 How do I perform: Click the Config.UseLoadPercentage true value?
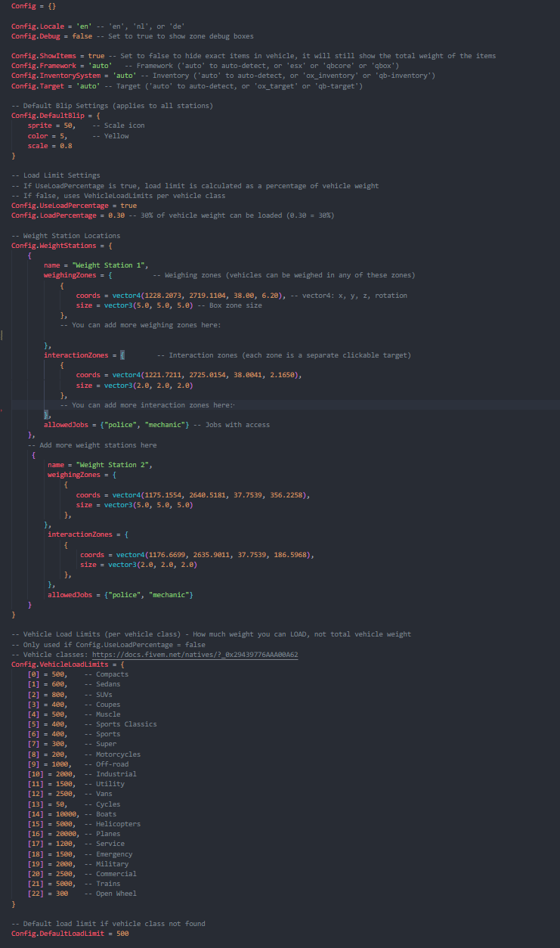click(128, 206)
